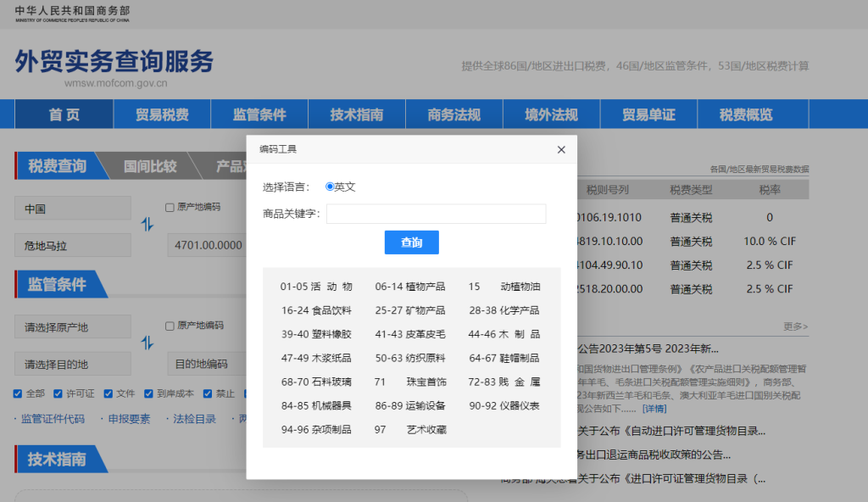Image resolution: width=868 pixels, height=502 pixels.
Task: Choose category 68-70 石料玻璃
Action: point(316,382)
